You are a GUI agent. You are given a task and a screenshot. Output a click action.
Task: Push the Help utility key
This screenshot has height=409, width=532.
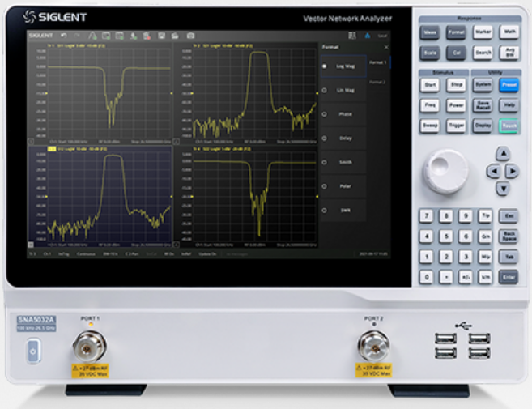click(x=509, y=105)
